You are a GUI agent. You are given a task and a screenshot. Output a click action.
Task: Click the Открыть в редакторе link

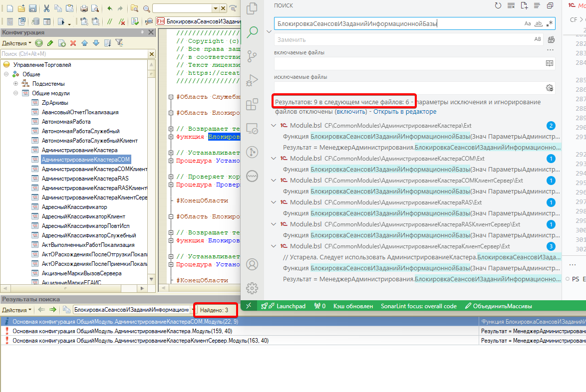(x=405, y=112)
